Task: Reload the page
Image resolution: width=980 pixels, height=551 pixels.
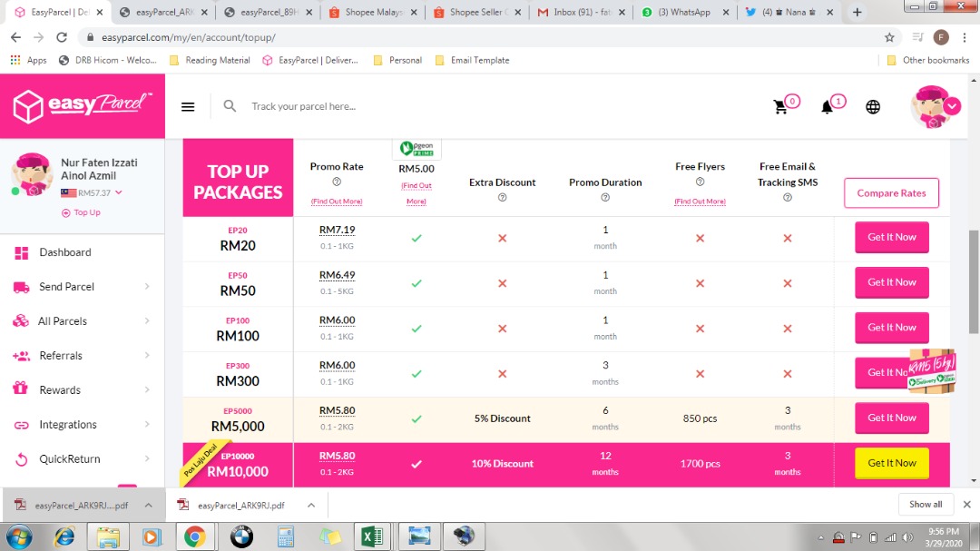Action: click(x=62, y=37)
